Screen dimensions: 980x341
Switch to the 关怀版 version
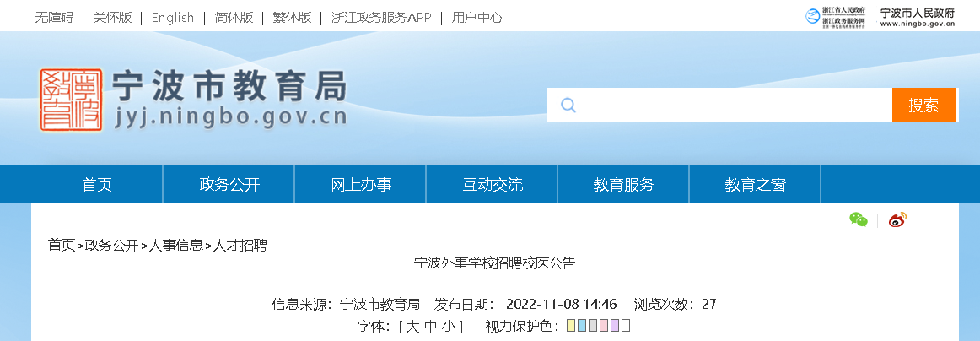click(112, 18)
